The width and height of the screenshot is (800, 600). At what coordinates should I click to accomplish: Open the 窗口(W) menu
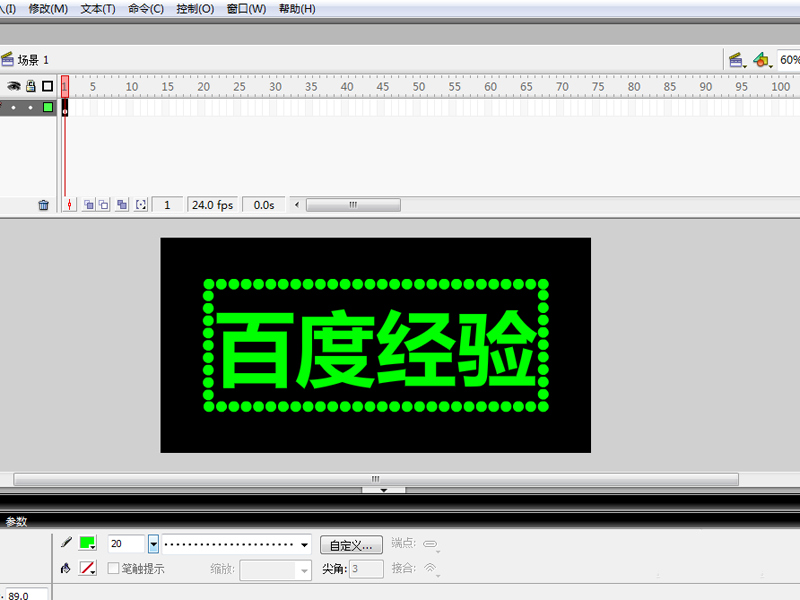pyautogui.click(x=246, y=9)
